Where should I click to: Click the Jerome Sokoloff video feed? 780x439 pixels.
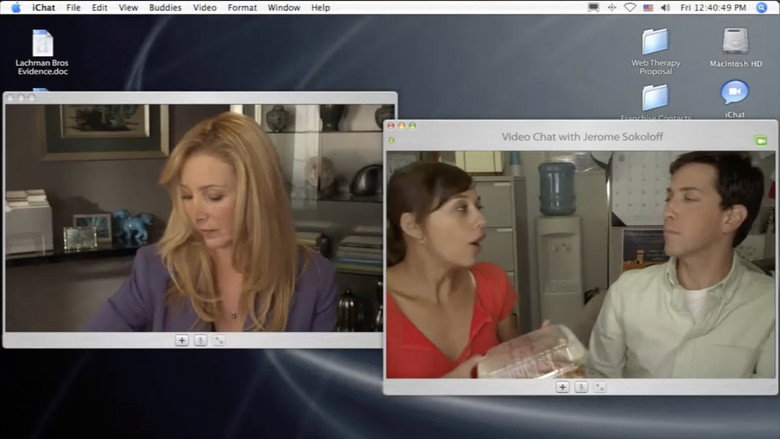581,264
